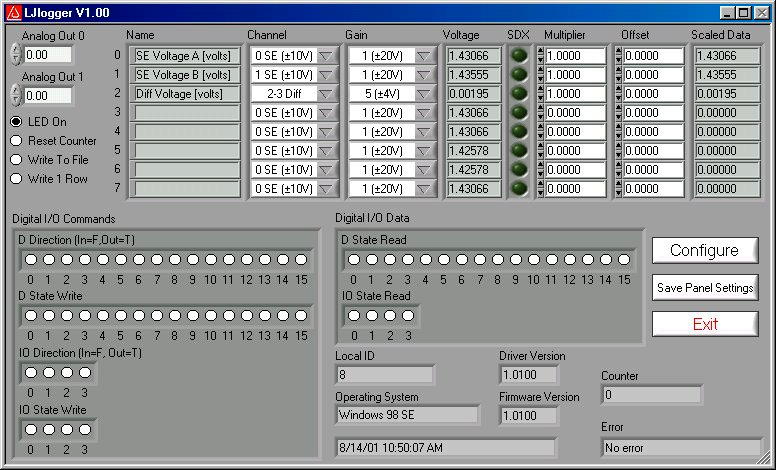Expand the 1 SE (±10V) channel dropdown
This screenshot has height=470, width=776.
(x=326, y=75)
